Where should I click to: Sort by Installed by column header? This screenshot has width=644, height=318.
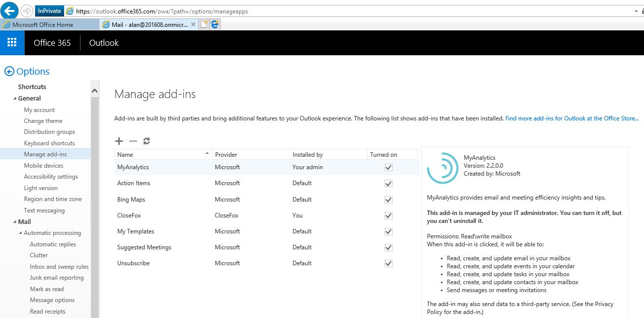point(329,154)
